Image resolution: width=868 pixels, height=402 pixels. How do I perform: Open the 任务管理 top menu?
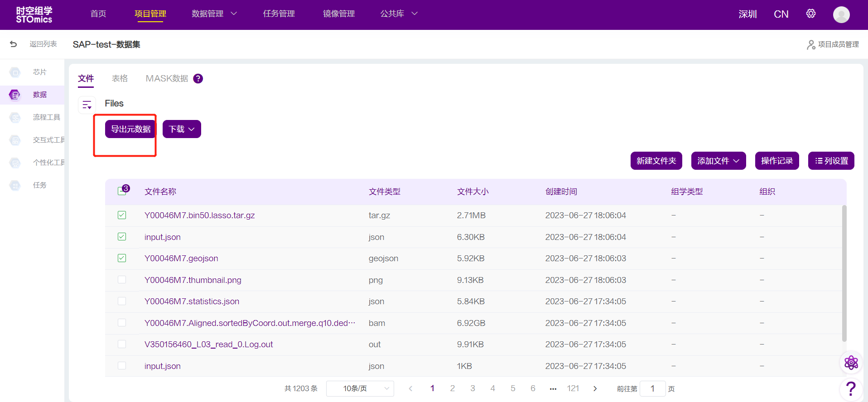[279, 14]
